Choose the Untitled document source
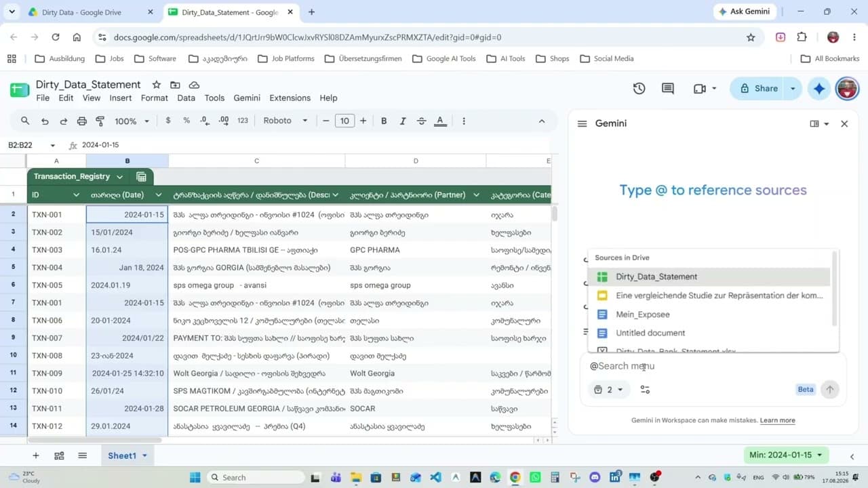The width and height of the screenshot is (868, 488). coord(709,333)
